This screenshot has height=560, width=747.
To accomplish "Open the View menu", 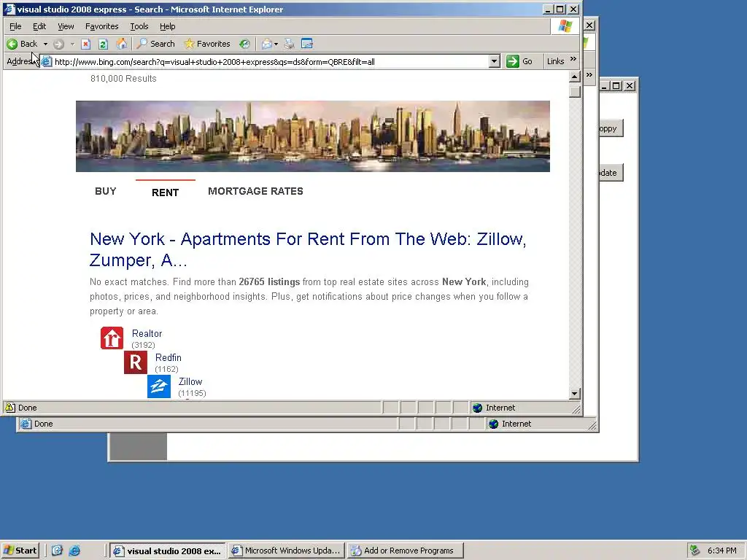I will 66,27.
